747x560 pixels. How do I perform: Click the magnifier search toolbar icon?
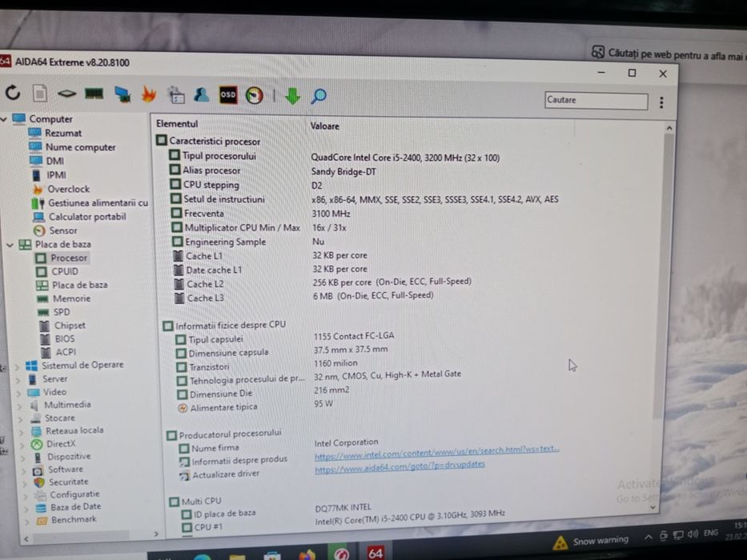[318, 96]
